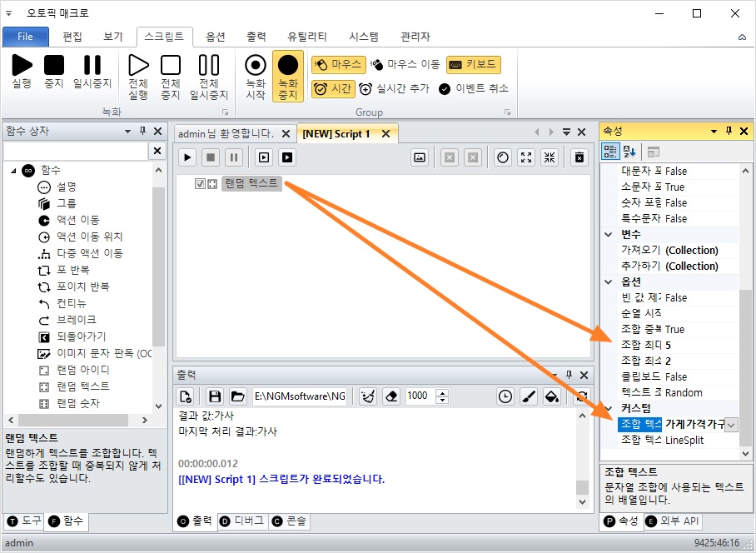
Task: Click the eraser icon in output toolbar
Action: coord(391,396)
